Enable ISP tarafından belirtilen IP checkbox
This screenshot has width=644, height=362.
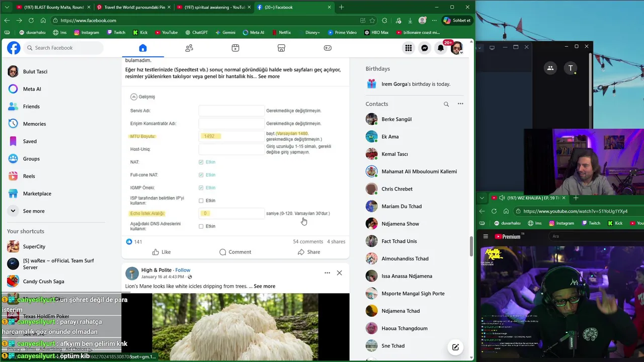(x=201, y=201)
